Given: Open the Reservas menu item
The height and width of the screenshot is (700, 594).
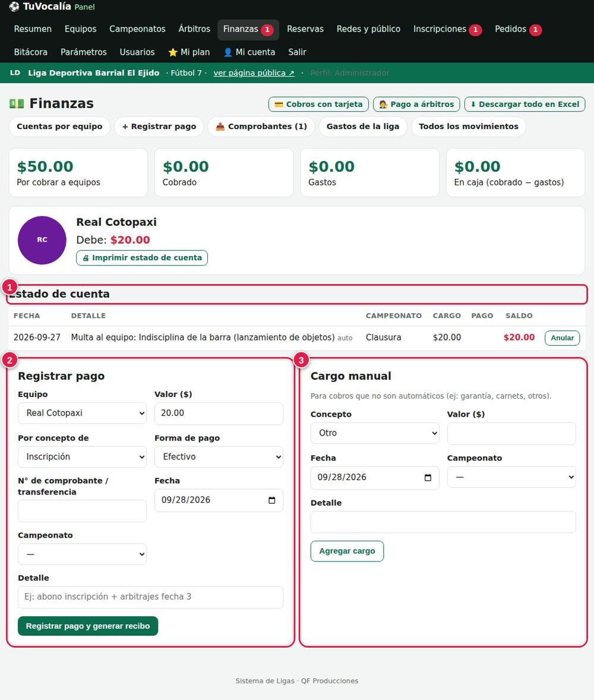Looking at the screenshot, I should [x=305, y=29].
